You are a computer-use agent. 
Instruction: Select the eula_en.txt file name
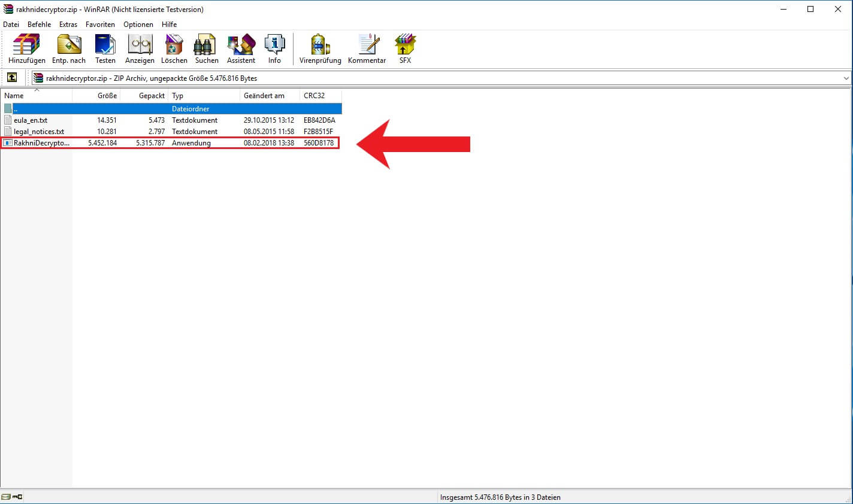[x=31, y=120]
